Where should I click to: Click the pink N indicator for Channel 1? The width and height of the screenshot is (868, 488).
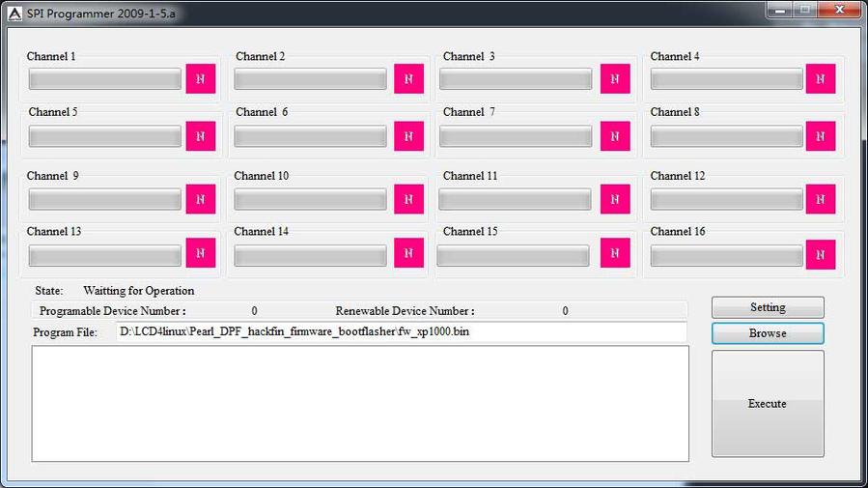click(201, 79)
